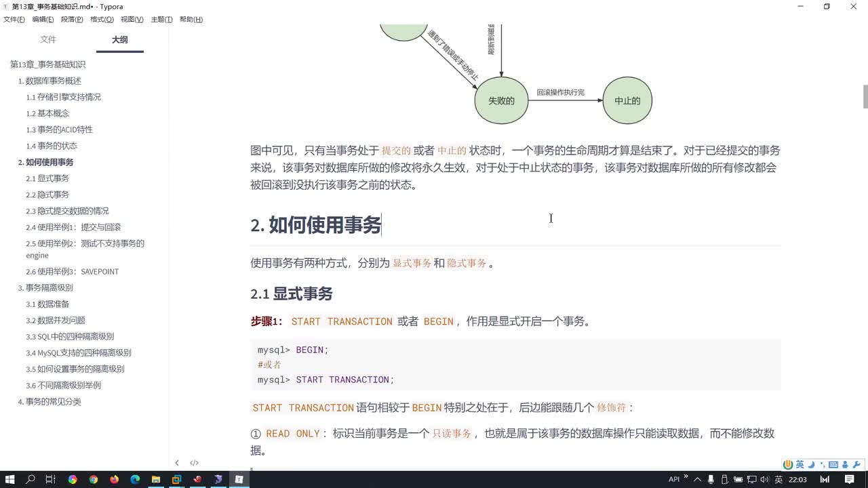The width and height of the screenshot is (868, 488).
Task: Open the red snail app on the taskbar
Action: [x=197, y=479]
